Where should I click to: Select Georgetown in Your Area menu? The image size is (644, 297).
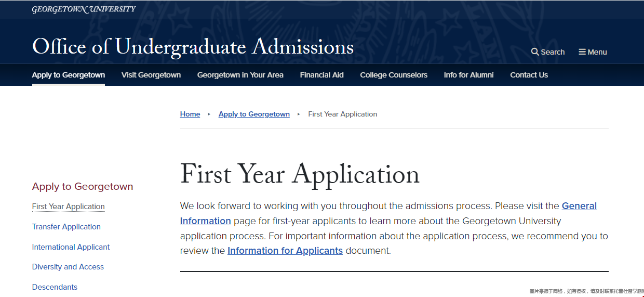click(x=240, y=75)
